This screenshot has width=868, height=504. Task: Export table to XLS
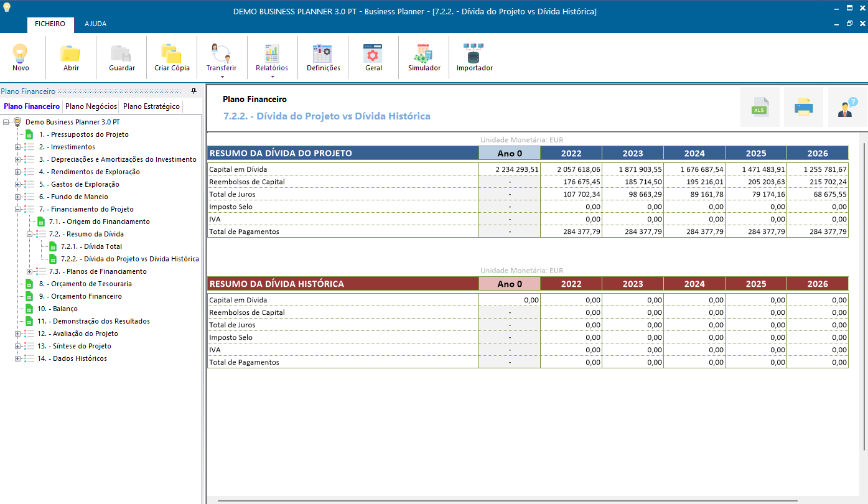[759, 107]
